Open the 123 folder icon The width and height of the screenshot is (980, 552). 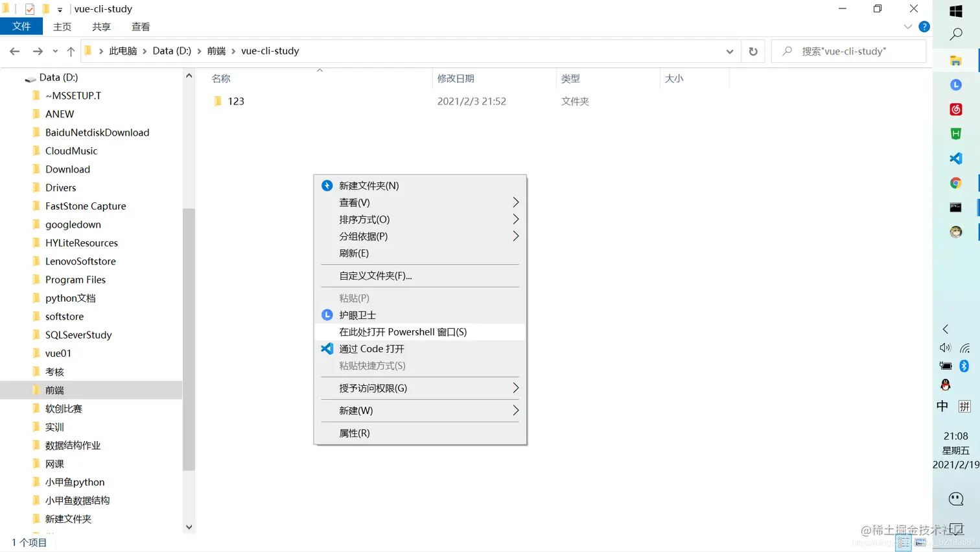click(x=218, y=101)
